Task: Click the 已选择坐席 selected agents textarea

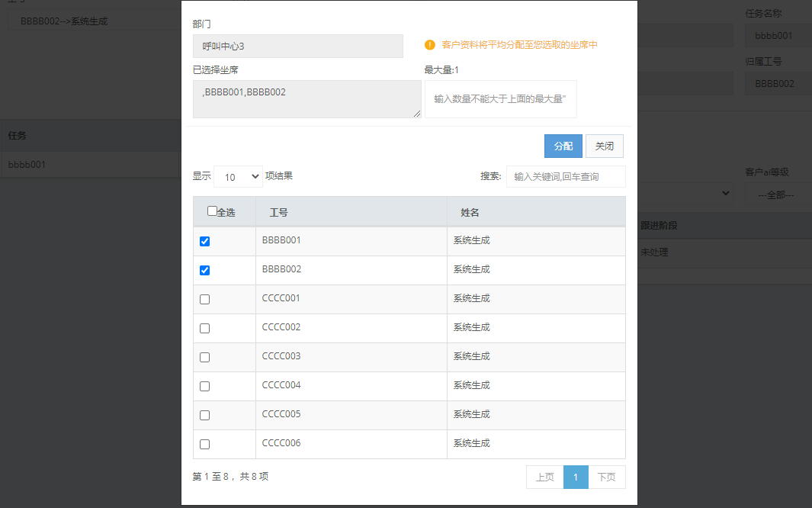Action: coord(307,99)
